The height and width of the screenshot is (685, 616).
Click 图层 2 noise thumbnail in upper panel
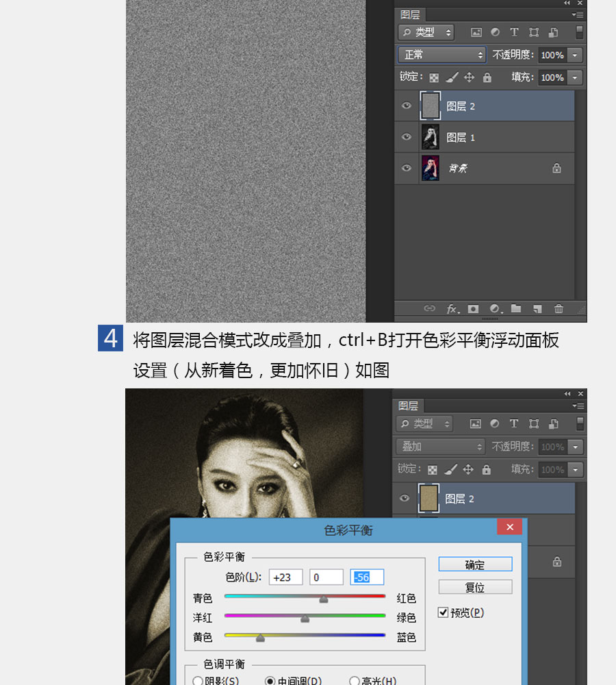tap(431, 105)
